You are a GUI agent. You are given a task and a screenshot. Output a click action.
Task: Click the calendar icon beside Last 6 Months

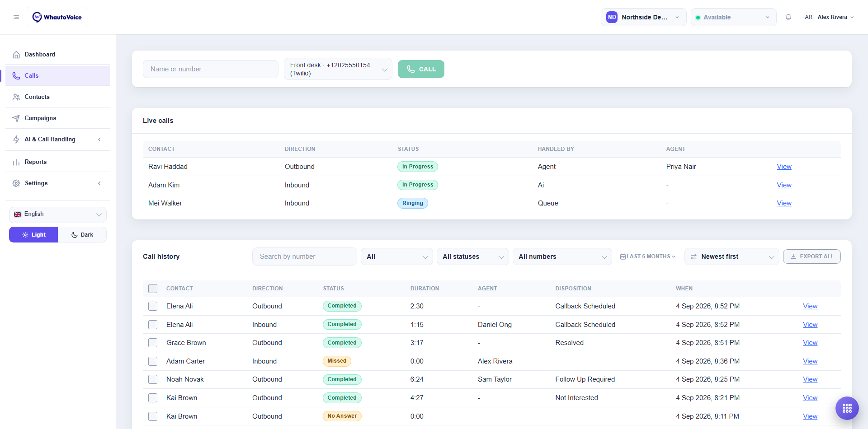coord(623,256)
